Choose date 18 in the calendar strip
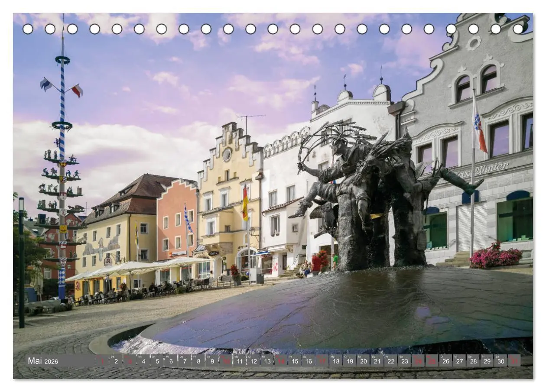The height and width of the screenshot is (392, 546). pos(335,360)
